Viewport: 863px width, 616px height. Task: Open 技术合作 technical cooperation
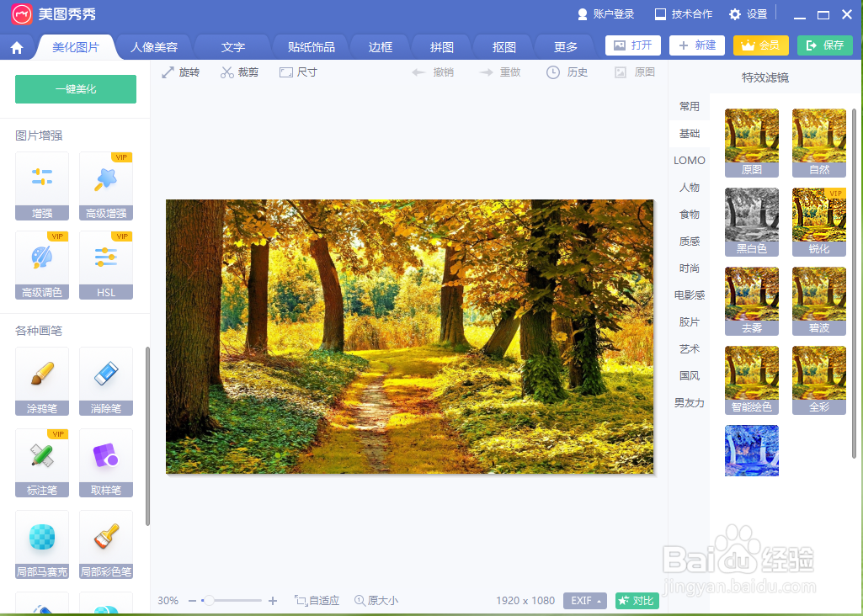click(x=684, y=14)
